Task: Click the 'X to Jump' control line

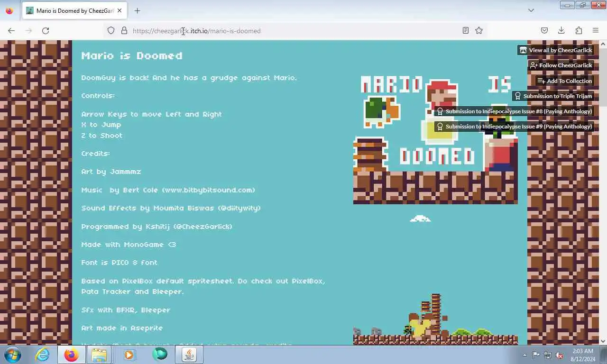Action: point(101,125)
